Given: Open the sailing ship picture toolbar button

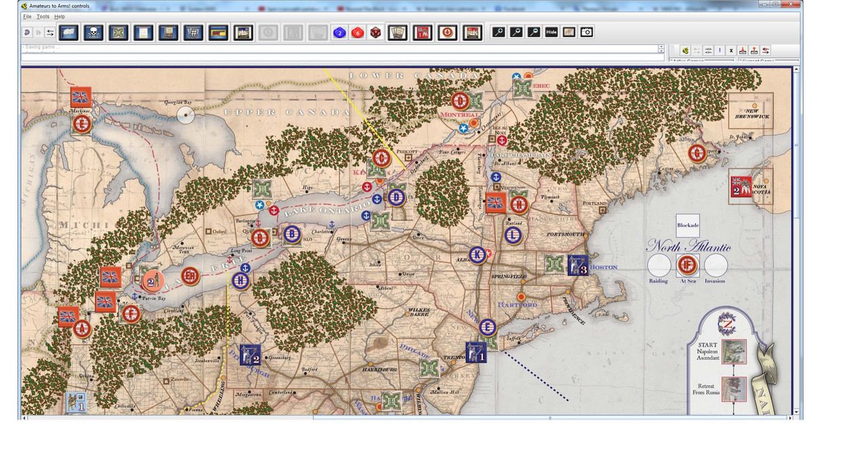Looking at the screenshot, I should pos(243,32).
